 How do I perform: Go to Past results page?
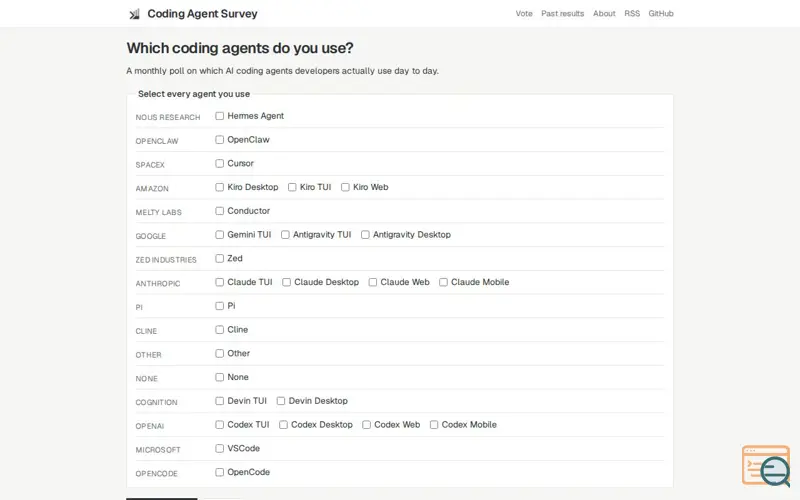563,14
